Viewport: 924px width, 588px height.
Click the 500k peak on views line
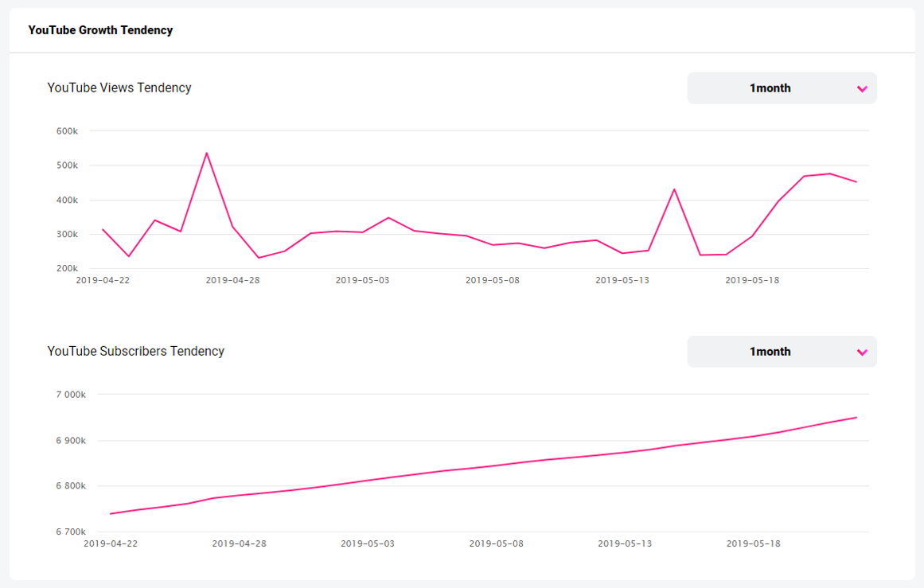click(x=206, y=154)
